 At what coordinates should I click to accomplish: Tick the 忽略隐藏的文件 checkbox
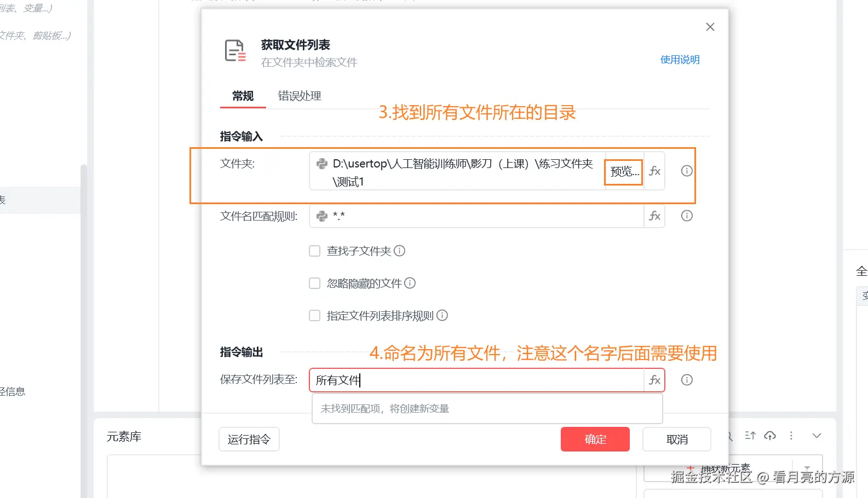(315, 283)
